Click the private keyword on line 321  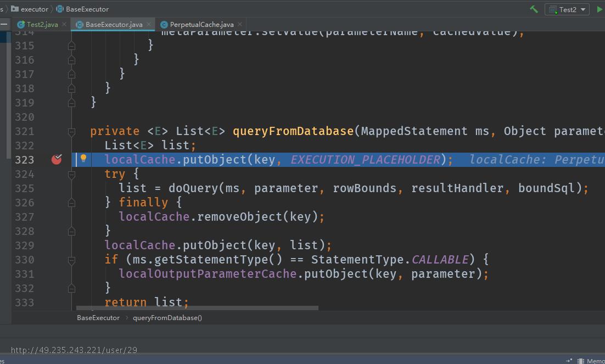tap(115, 131)
